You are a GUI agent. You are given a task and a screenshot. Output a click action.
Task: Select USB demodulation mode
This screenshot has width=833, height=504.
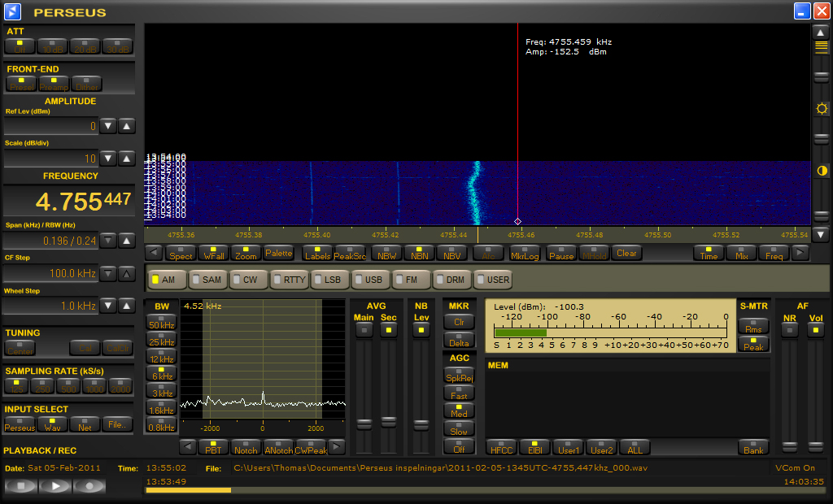[371, 280]
